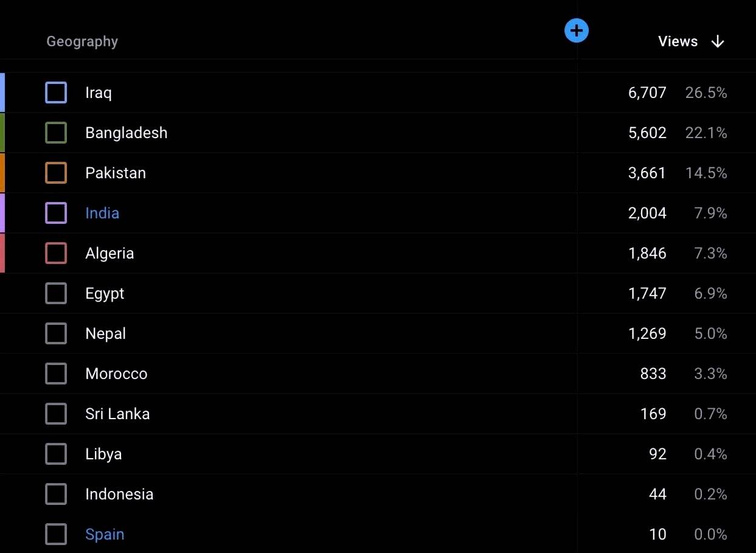Click the blue Iraq color bar

click(2, 92)
